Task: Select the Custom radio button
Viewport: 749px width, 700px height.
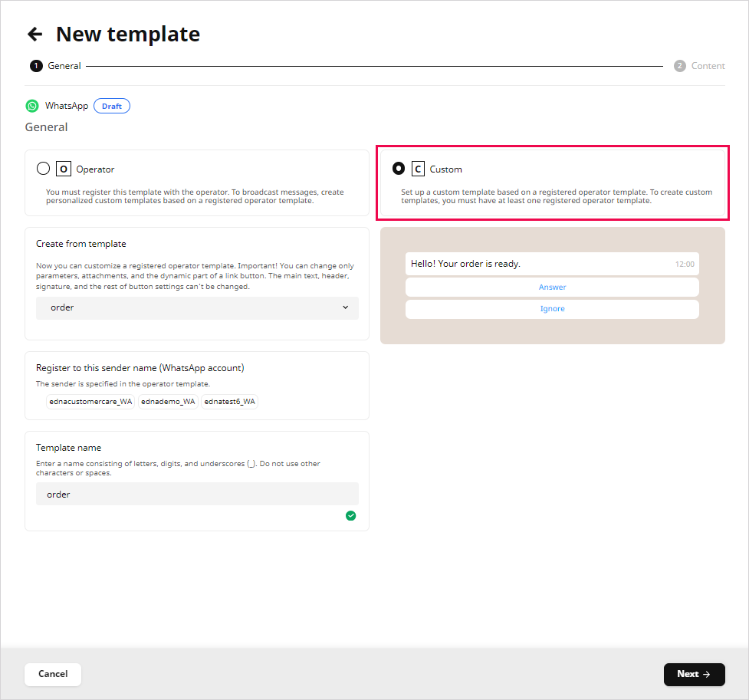Action: point(398,169)
